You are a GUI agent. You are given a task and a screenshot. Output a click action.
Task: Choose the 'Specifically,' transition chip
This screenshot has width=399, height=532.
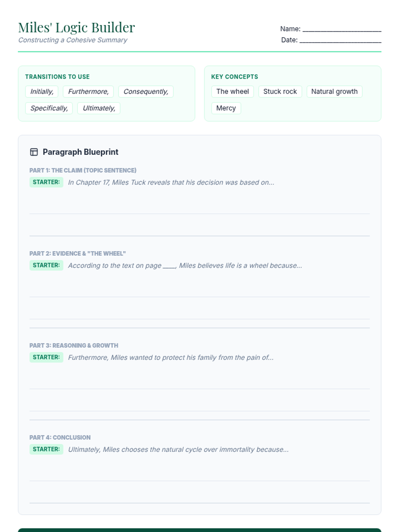tap(49, 108)
